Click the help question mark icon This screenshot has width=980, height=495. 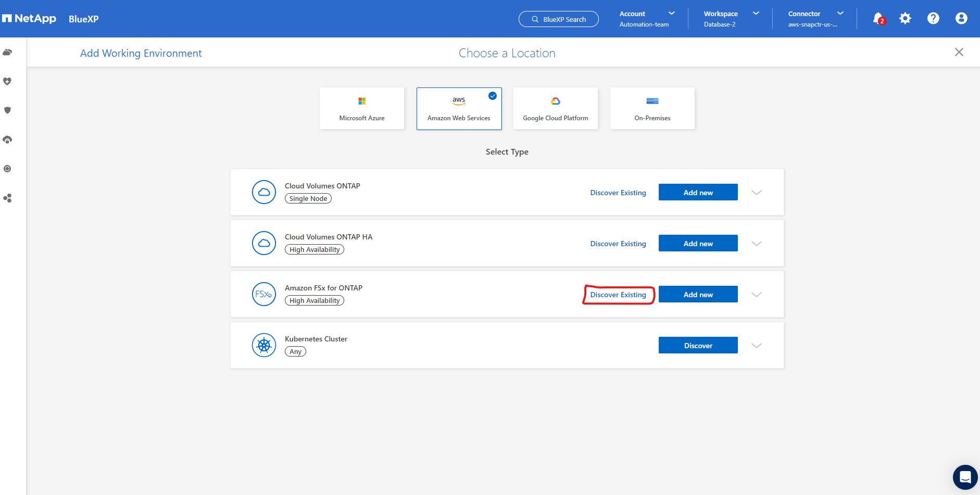(x=933, y=19)
